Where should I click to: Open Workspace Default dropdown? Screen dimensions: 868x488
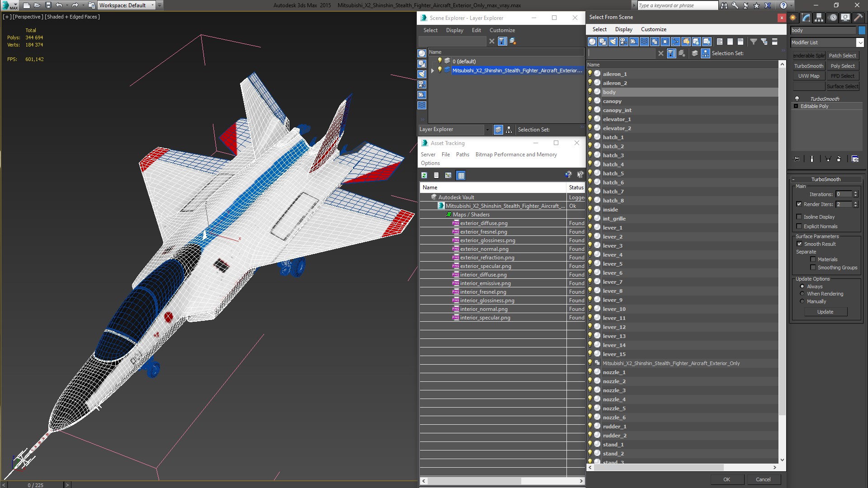(152, 5)
